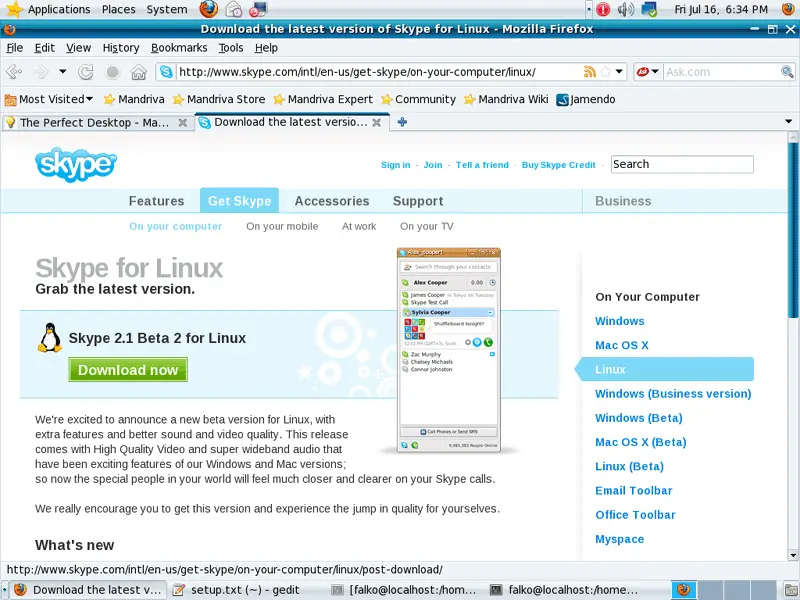
Task: Go to the Home page icon
Action: (138, 72)
